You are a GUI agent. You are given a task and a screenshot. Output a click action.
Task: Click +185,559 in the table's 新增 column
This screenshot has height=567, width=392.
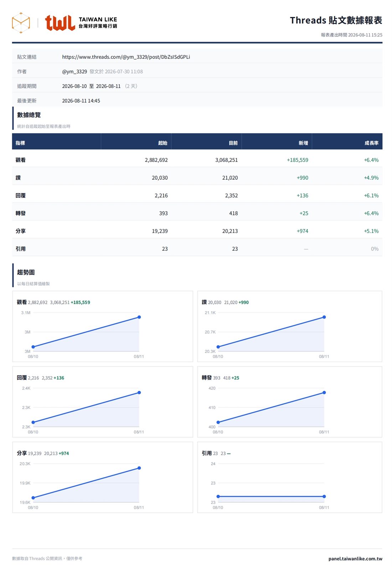pos(298,160)
